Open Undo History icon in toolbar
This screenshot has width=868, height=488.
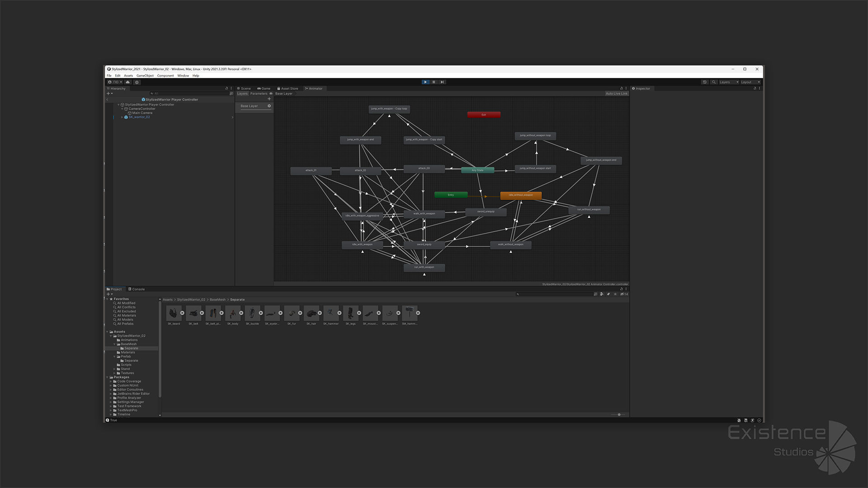(x=704, y=82)
